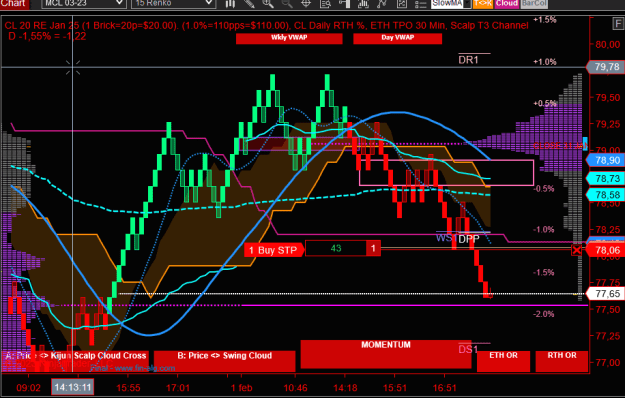Select the 1 Buy STP order flag
Viewport: 625px width, 398px height.
pos(274,250)
